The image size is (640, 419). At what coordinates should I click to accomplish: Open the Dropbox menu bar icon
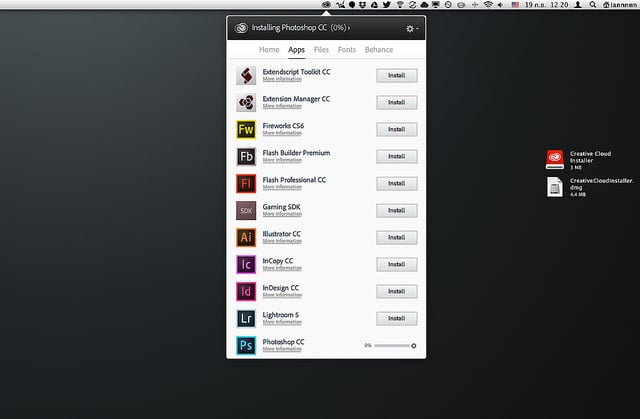point(362,4)
